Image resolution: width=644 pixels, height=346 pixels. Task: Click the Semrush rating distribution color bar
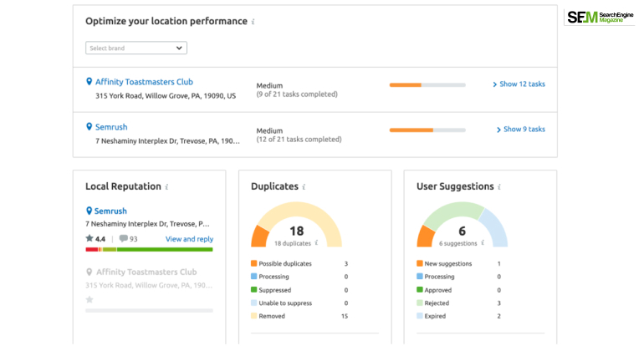[149, 250]
